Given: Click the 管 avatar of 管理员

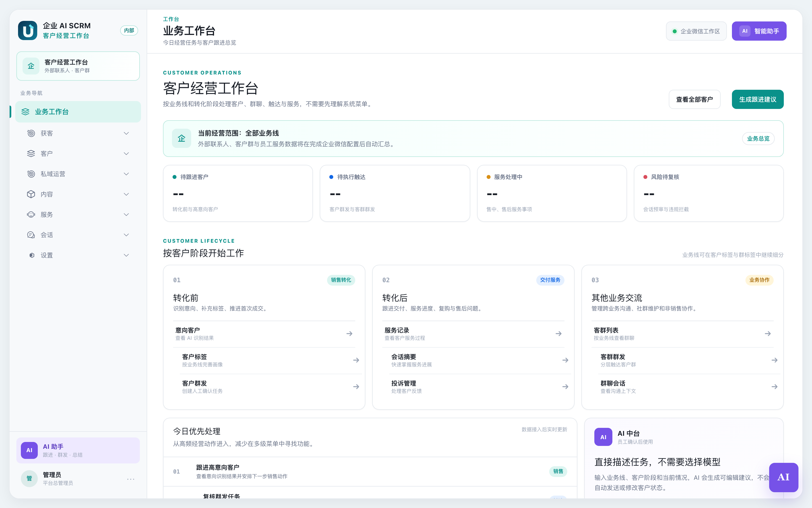Looking at the screenshot, I should [29, 478].
